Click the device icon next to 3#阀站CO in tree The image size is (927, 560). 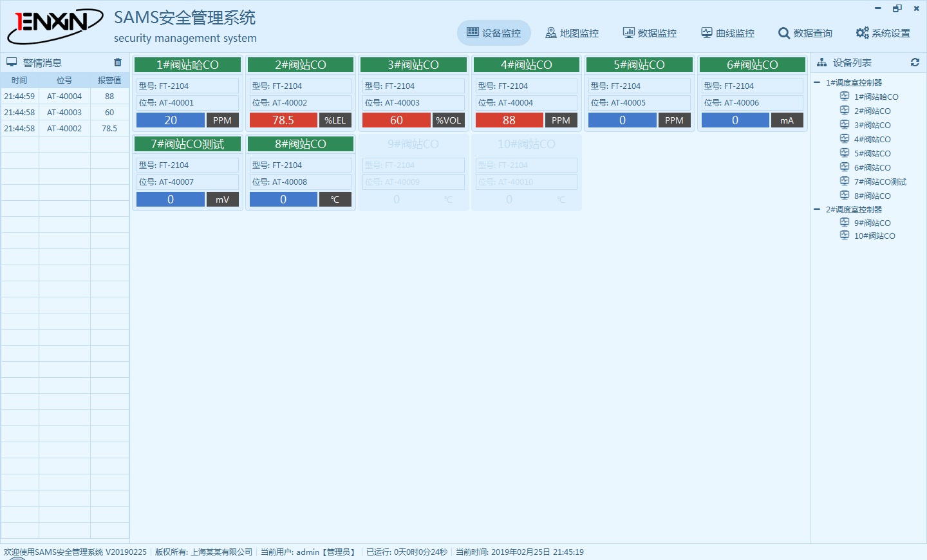(x=845, y=124)
